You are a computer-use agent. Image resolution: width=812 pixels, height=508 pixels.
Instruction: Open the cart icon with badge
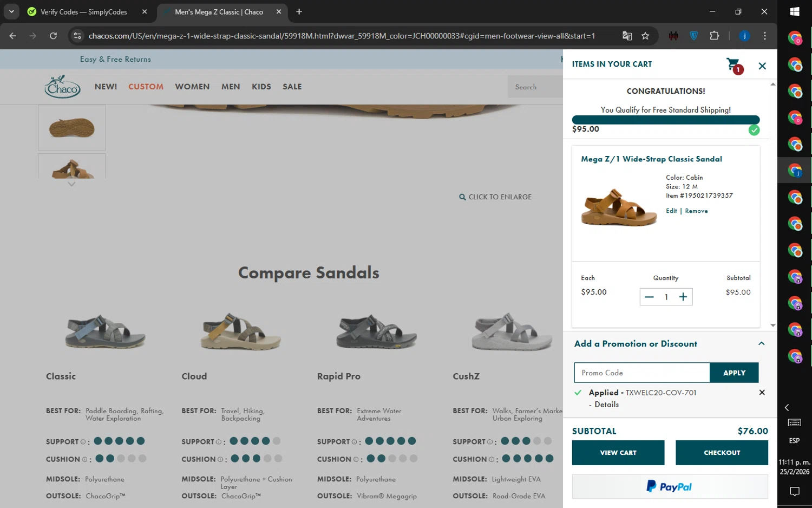point(735,66)
